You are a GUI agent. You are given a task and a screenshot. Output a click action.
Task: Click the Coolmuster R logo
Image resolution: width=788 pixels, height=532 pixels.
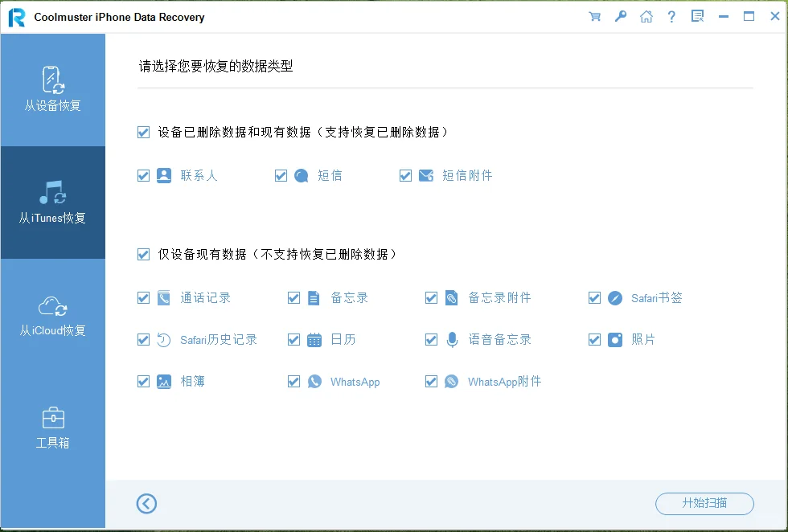tap(18, 16)
